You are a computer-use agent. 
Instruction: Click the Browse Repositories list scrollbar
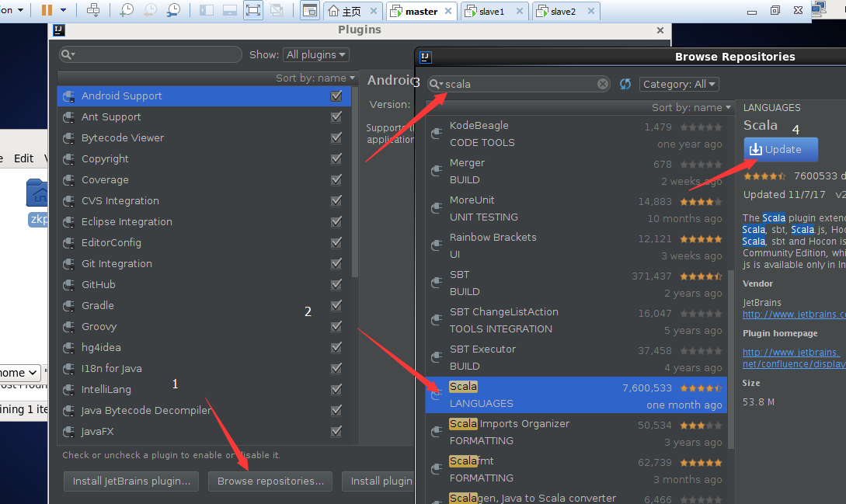click(731, 359)
